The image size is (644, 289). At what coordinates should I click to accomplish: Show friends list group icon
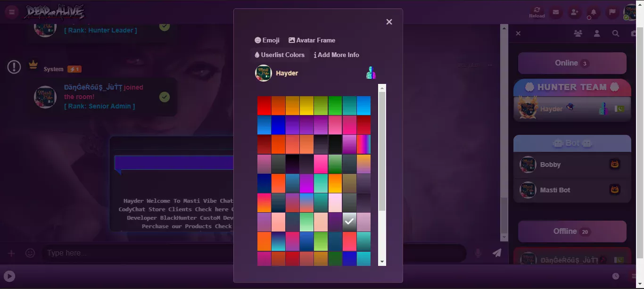578,33
